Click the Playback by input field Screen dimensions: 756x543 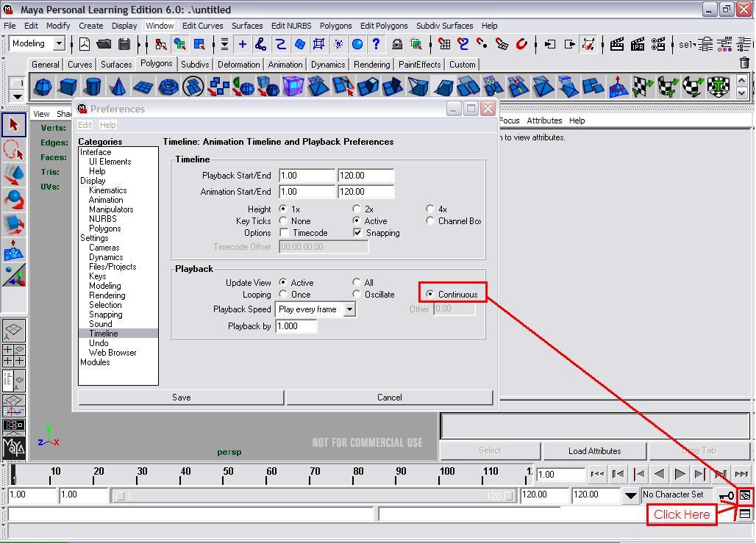tap(296, 326)
